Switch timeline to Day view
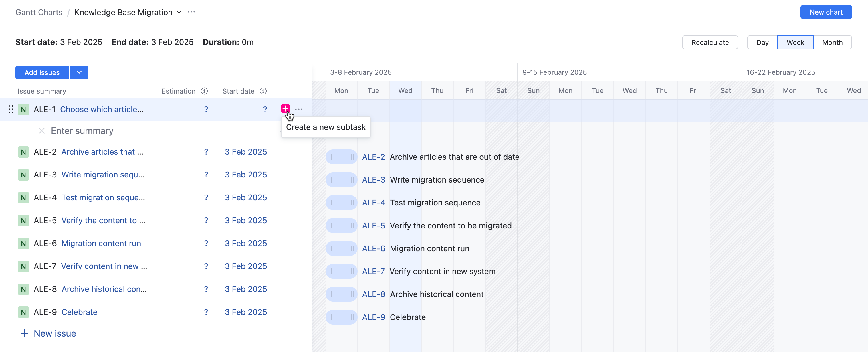Viewport: 868px width, 352px height. tap(762, 42)
